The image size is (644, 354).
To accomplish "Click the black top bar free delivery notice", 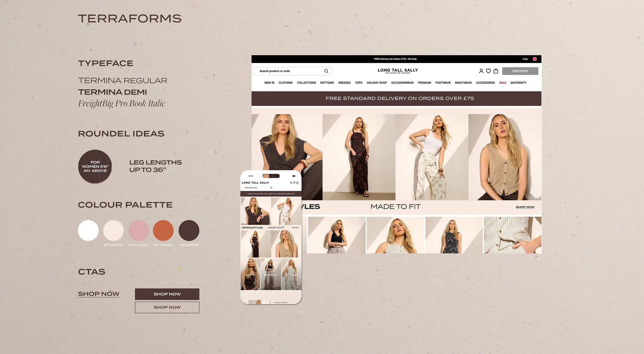I will (395, 59).
